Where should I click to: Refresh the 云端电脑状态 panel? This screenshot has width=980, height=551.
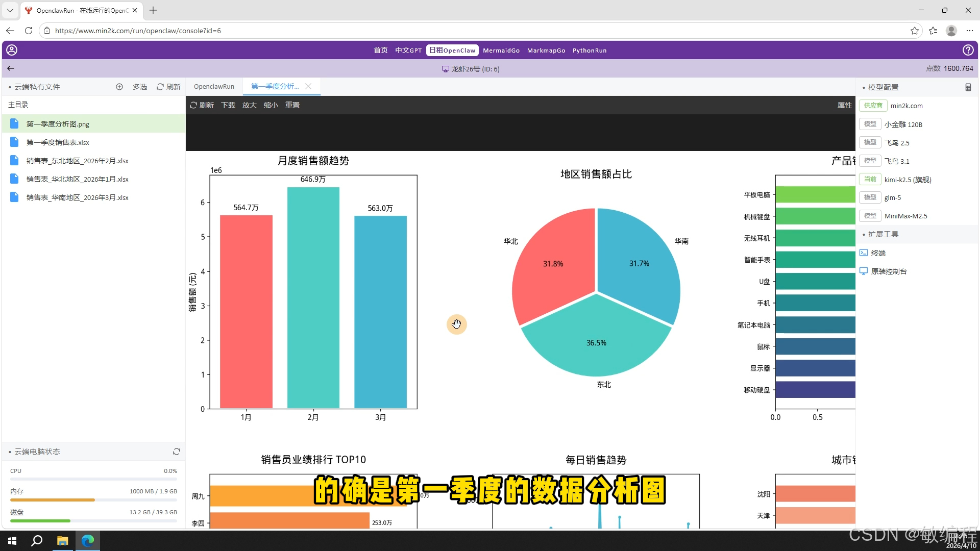[x=176, y=451]
